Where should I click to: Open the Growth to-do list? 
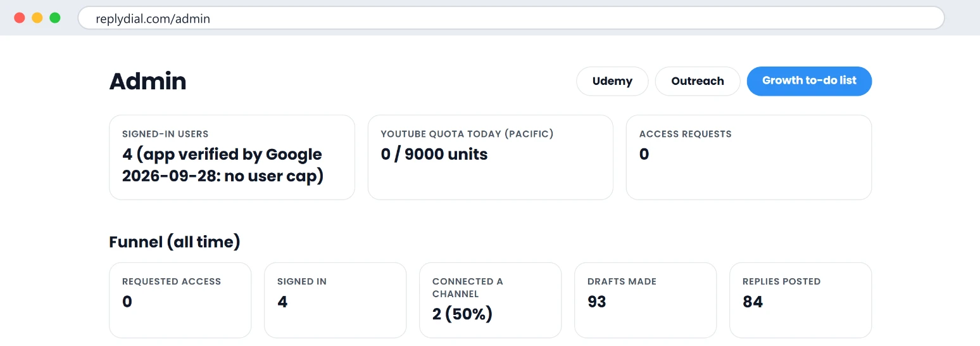coord(809,81)
